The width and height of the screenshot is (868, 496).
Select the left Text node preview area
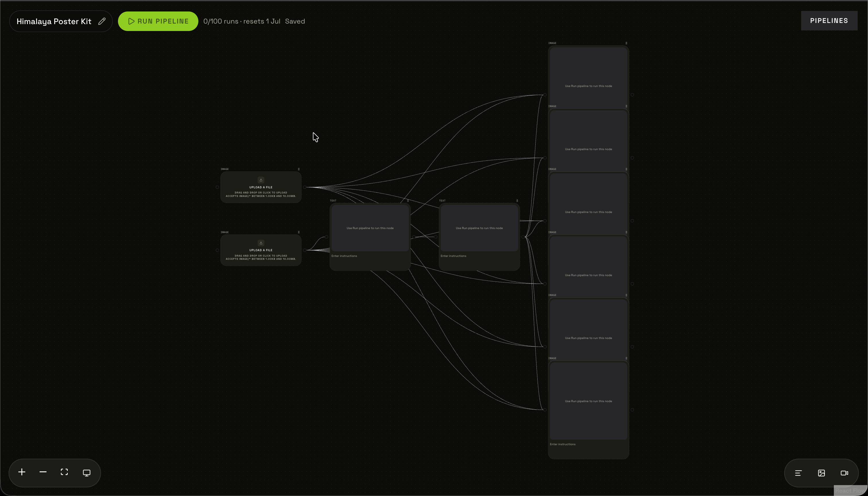pos(370,228)
